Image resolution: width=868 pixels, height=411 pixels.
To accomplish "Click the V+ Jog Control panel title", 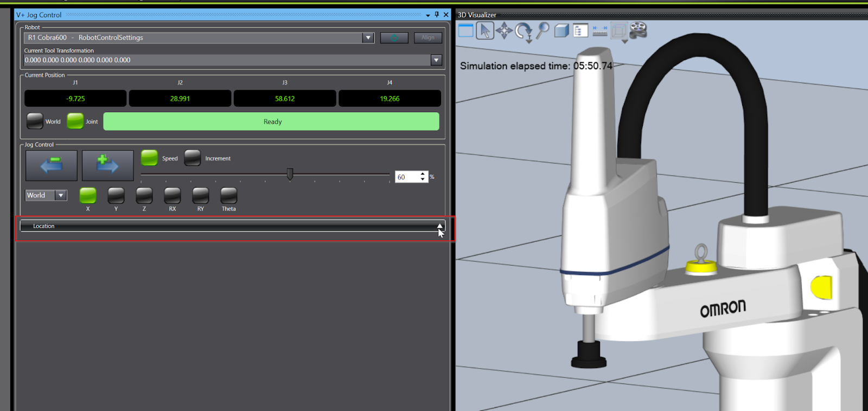I will click(x=39, y=15).
